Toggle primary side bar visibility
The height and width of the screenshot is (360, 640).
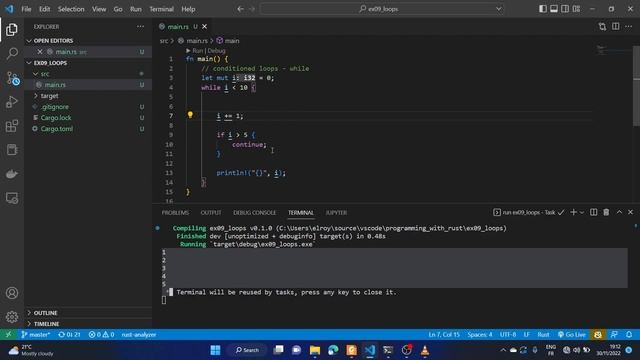click(x=543, y=9)
